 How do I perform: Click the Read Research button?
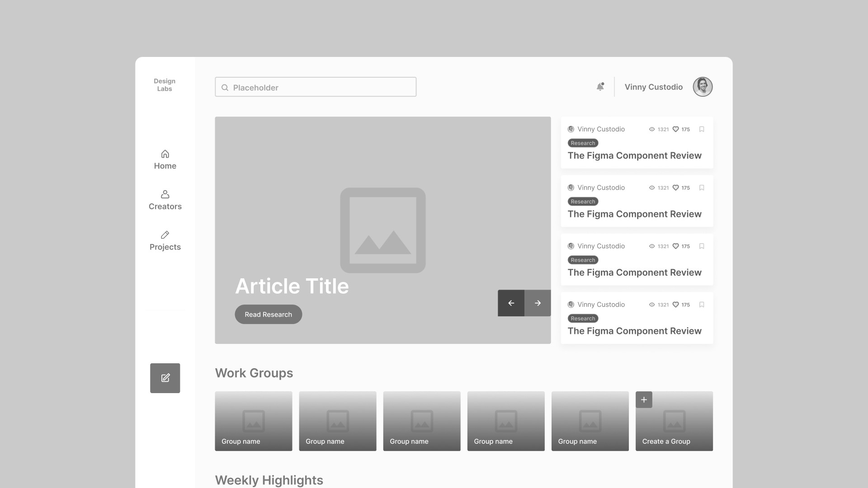click(268, 314)
